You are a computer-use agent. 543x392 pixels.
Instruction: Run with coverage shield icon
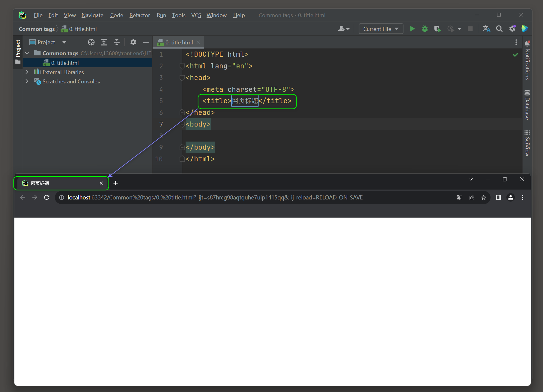pos(437,29)
